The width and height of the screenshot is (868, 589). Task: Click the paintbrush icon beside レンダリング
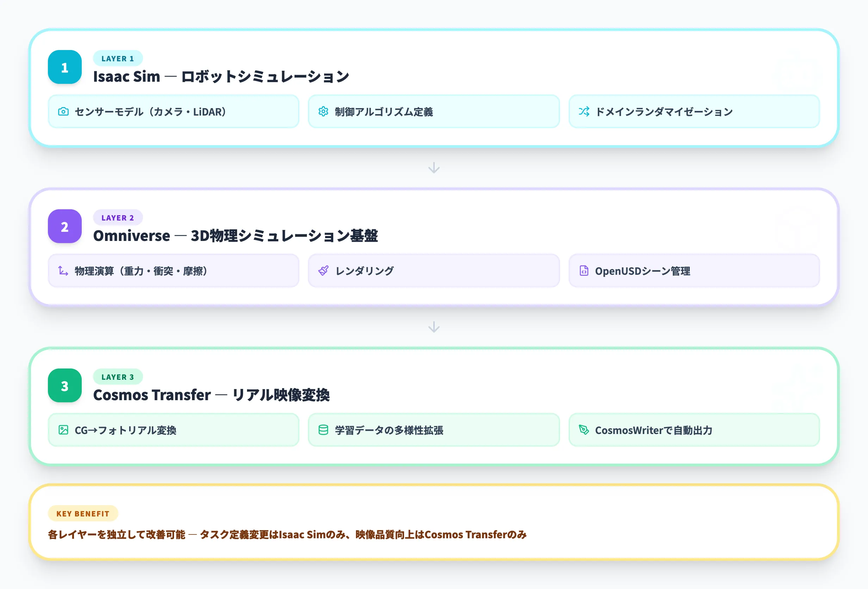(x=323, y=271)
